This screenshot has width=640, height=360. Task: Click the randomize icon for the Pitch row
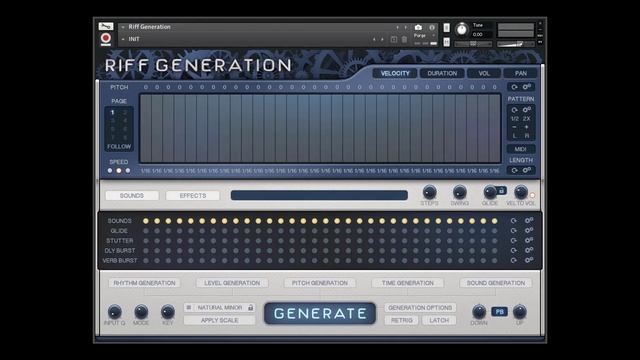pos(514,87)
